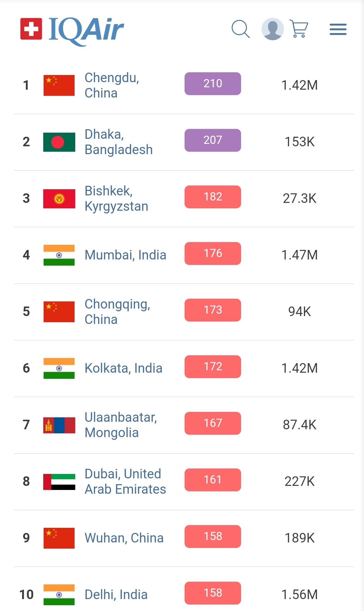Open the hamburger menu
The width and height of the screenshot is (364, 611).
pyautogui.click(x=338, y=29)
